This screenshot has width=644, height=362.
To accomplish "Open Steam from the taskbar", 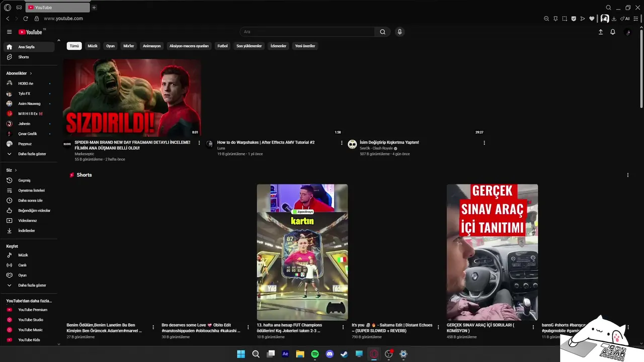I will coord(344,354).
